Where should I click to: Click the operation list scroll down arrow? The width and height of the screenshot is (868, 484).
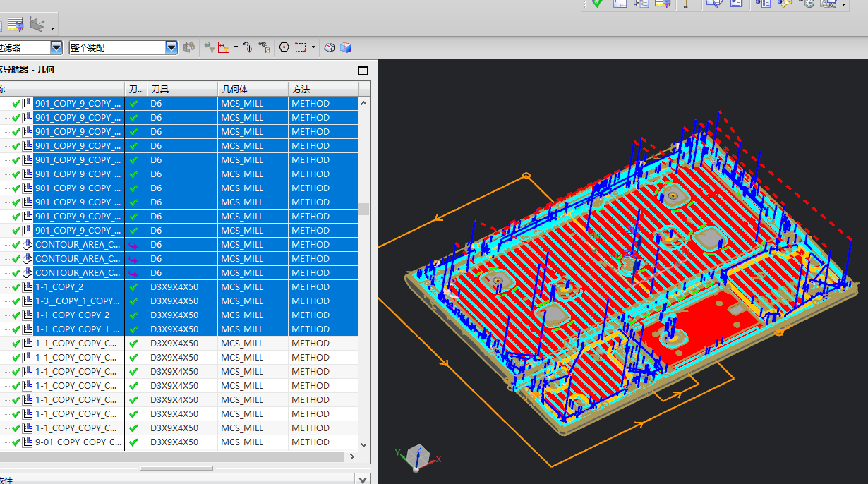(364, 444)
